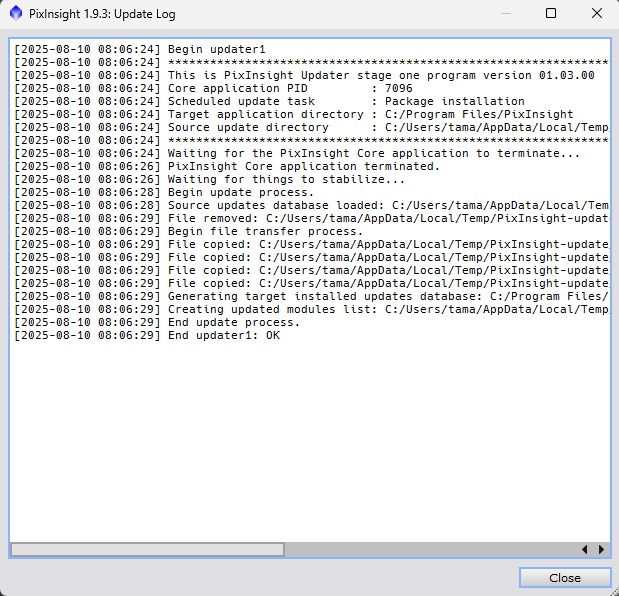
Task: Minimize the Update Log window
Action: [x=506, y=13]
